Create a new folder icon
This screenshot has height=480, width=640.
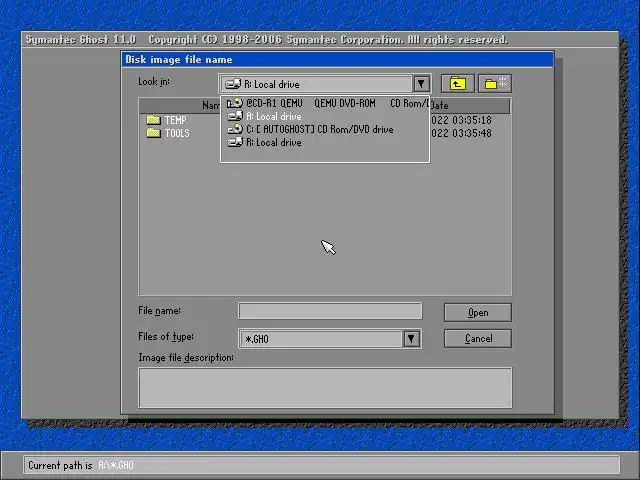click(495, 84)
